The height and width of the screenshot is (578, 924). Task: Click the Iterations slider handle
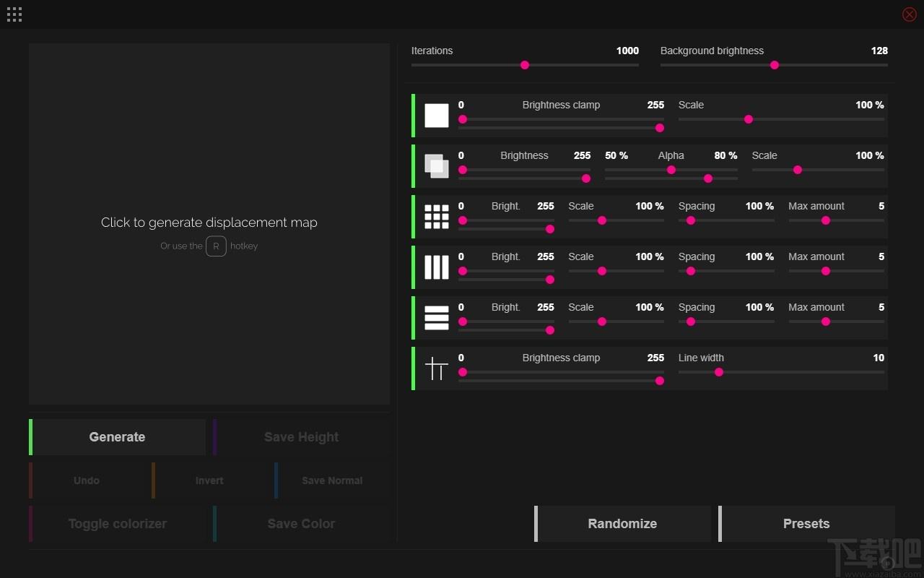tap(525, 65)
